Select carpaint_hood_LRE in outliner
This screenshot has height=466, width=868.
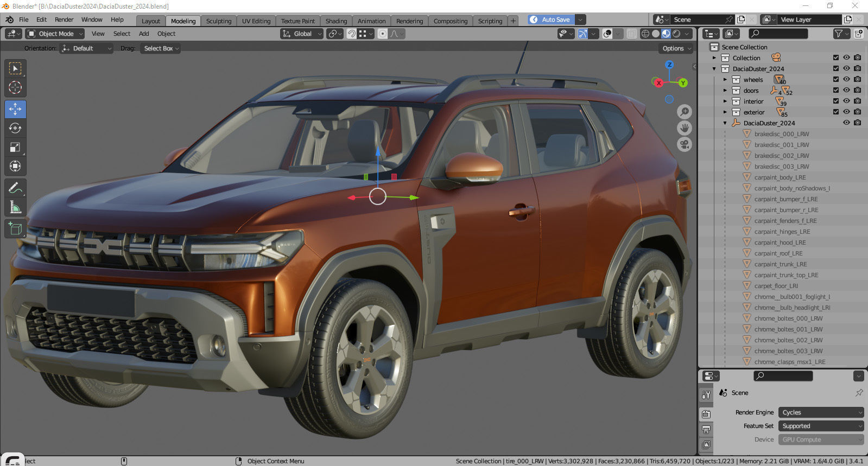780,242
